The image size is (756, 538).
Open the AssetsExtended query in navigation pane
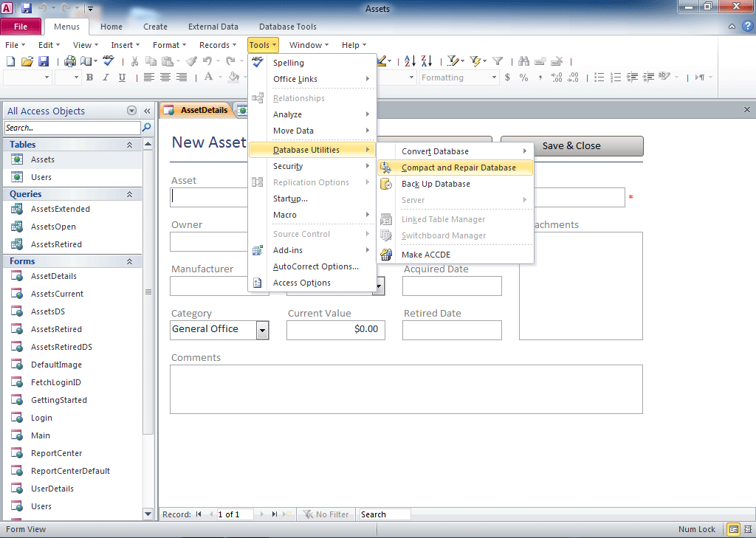click(x=61, y=210)
